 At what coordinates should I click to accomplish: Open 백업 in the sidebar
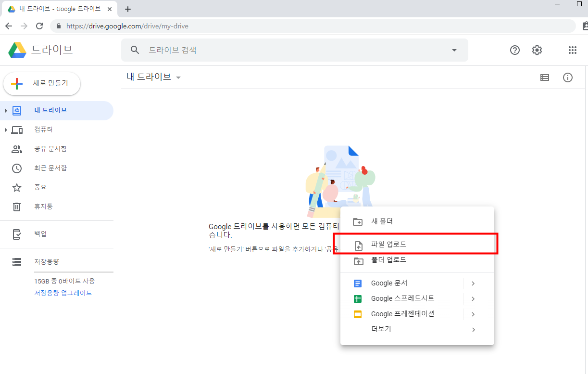coord(57,234)
